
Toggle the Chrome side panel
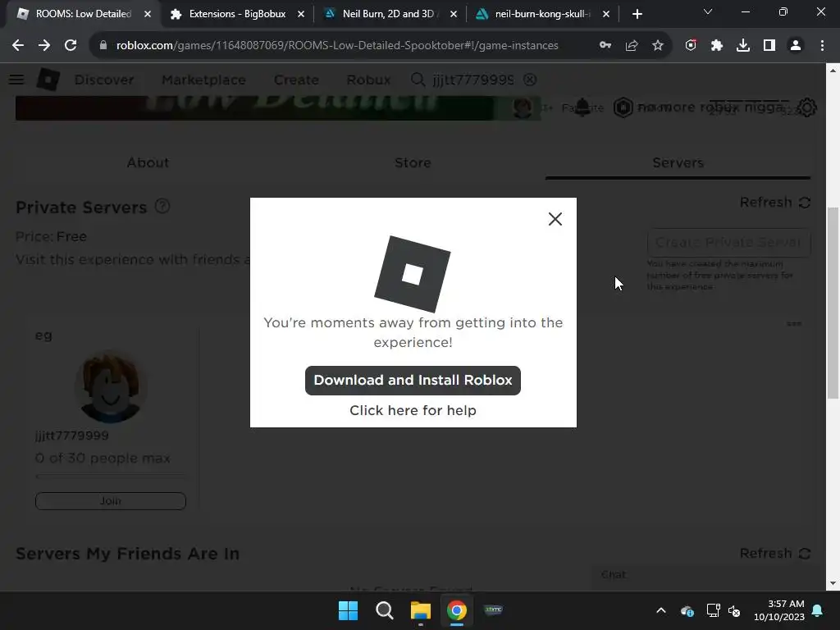(x=769, y=46)
